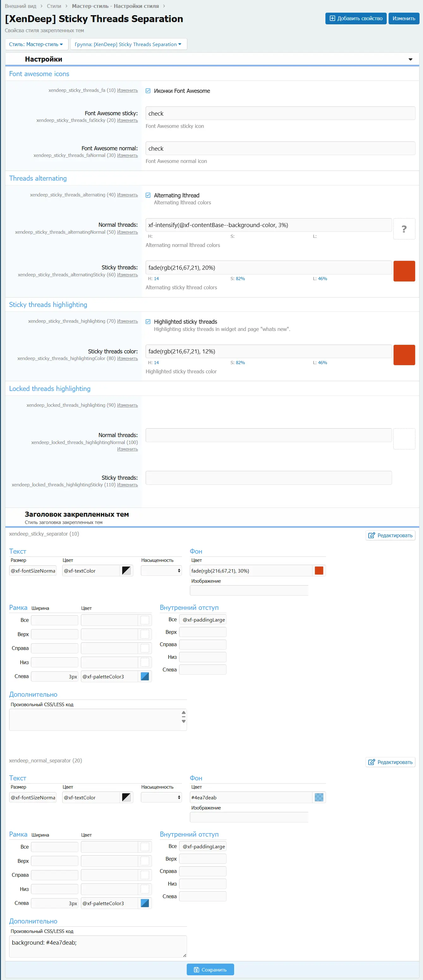The width and height of the screenshot is (423, 980).
Task: Click paletteColor3 swatch in sticky separator Рамка
Action: [145, 676]
